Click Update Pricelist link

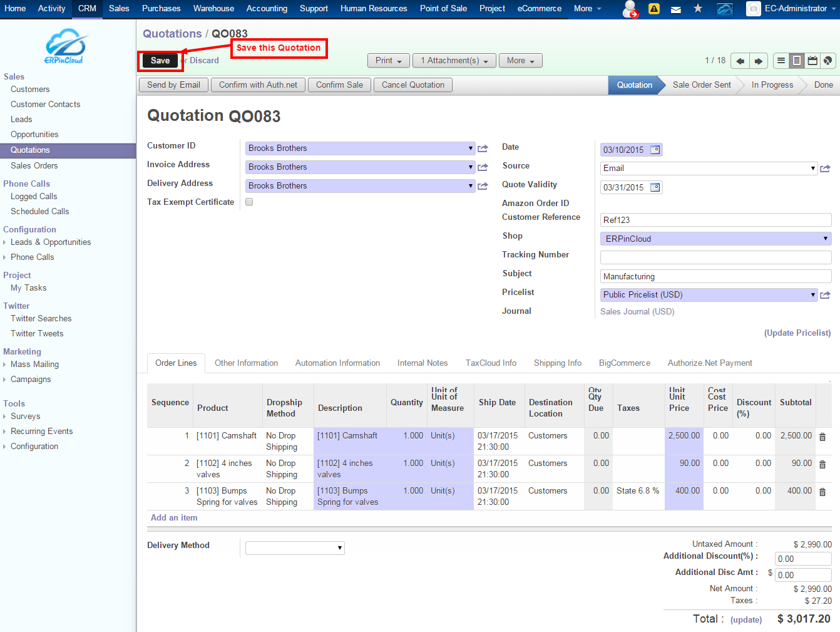coord(797,333)
